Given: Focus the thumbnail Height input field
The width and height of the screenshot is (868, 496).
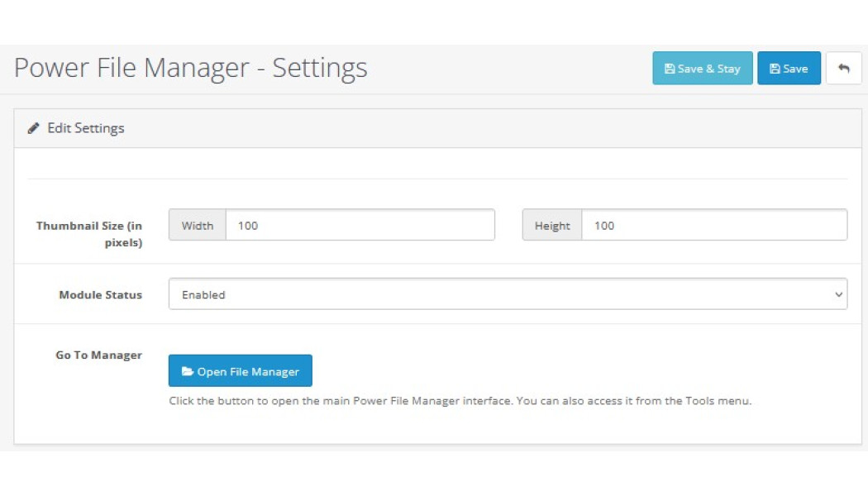Looking at the screenshot, I should click(714, 225).
